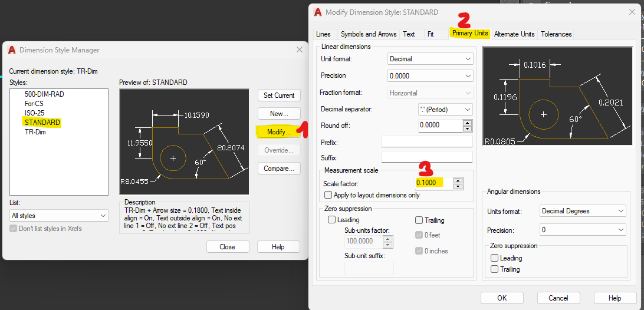644x310 pixels.
Task: Close the Modify Dimension Style window
Action: click(632, 12)
